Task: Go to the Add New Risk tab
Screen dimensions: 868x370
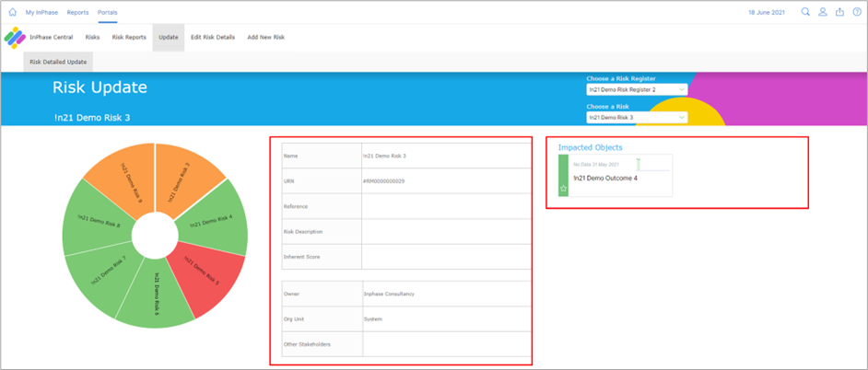Action: point(266,37)
